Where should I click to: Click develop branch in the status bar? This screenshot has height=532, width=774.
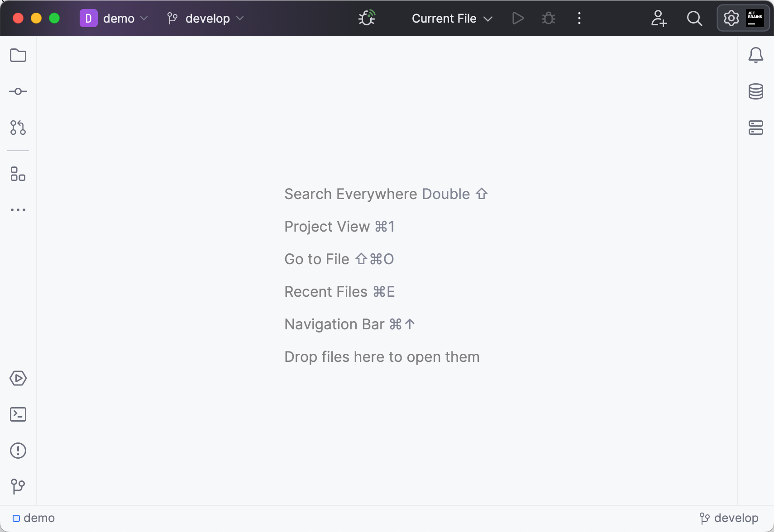pyautogui.click(x=729, y=518)
